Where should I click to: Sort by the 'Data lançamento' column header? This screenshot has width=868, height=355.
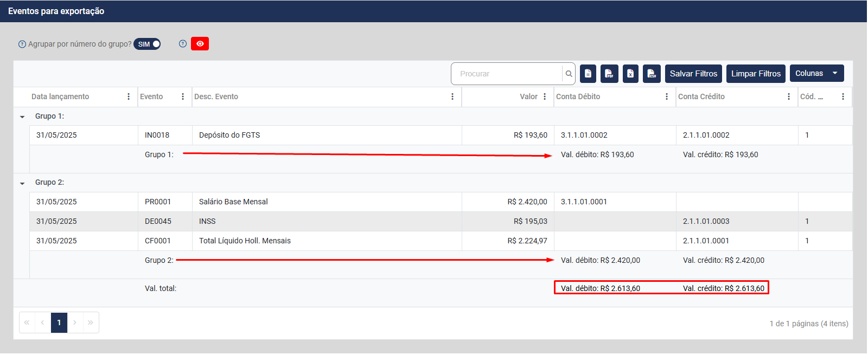[60, 97]
